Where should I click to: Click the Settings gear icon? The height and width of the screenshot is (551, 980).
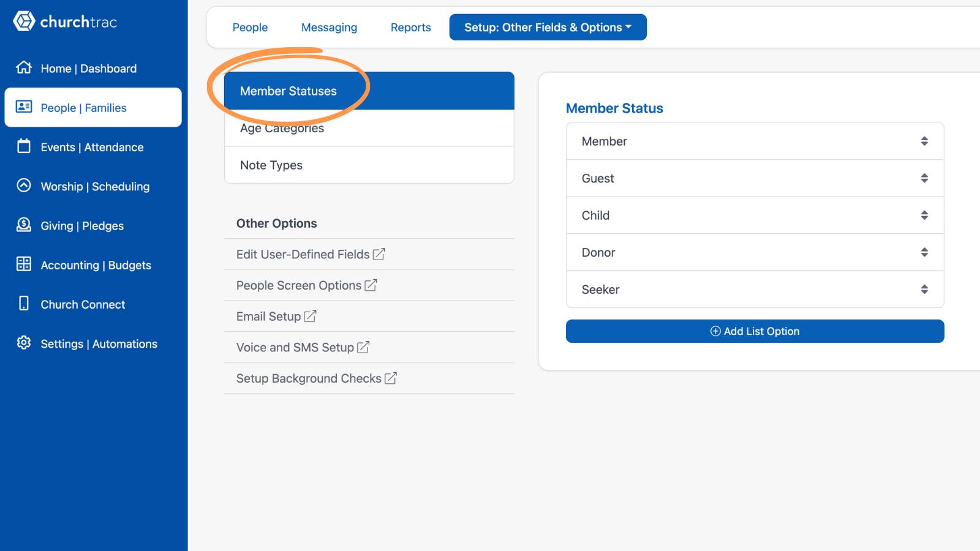click(24, 342)
